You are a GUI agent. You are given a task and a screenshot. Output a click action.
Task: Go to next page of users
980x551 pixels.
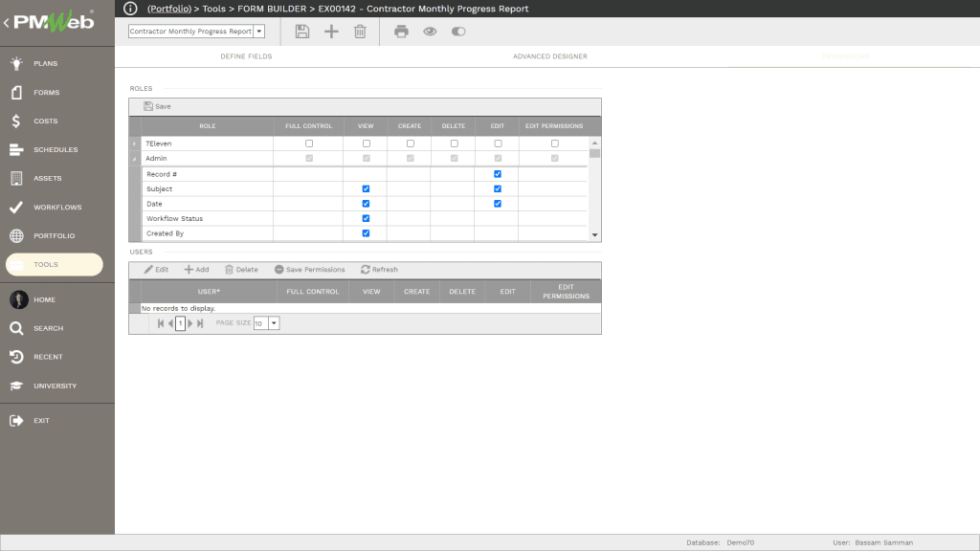[190, 323]
